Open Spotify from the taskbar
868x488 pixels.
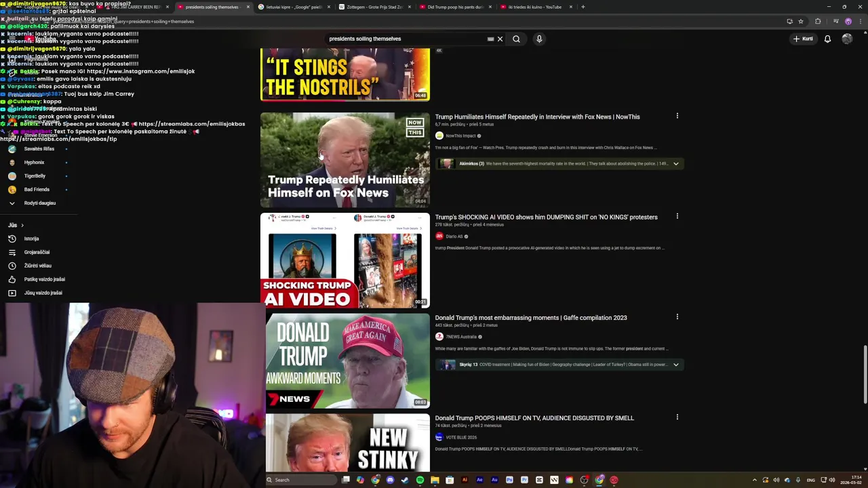click(x=420, y=480)
